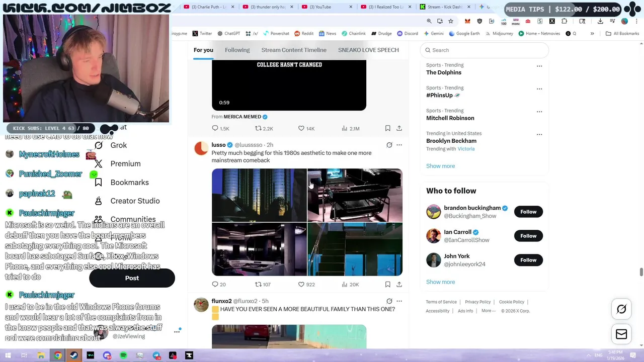This screenshot has width=644, height=362.
Task: Open Premium in the sidebar
Action: [118, 164]
